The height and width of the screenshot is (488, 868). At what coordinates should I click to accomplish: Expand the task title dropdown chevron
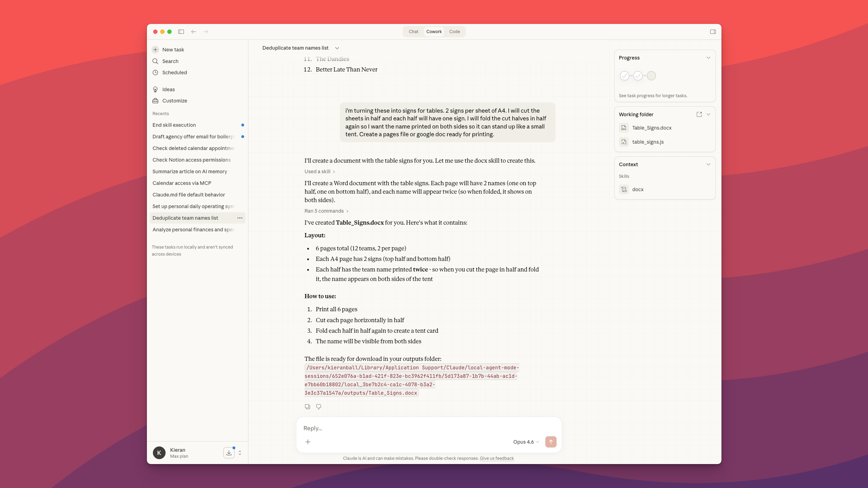click(x=337, y=48)
